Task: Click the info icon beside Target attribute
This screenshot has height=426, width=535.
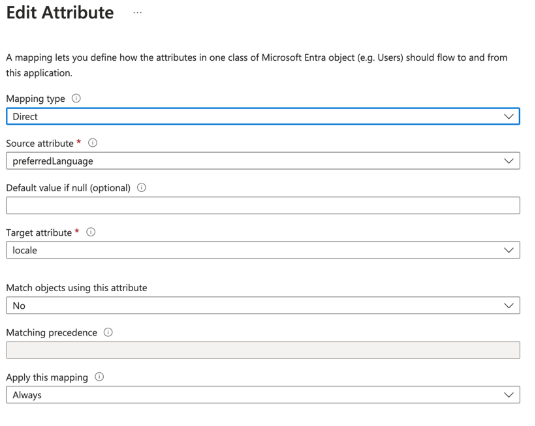Action: coord(91,232)
